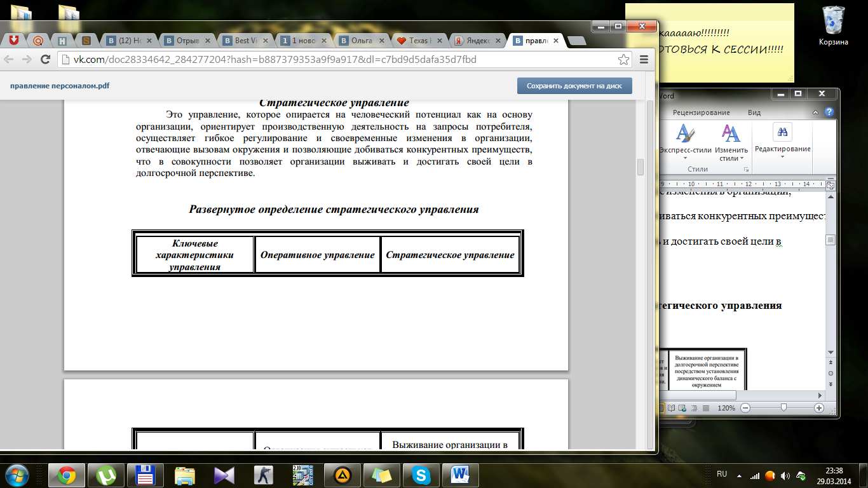Click Word scrollbar down arrow
Viewport: 868px width, 488px height.
click(830, 353)
